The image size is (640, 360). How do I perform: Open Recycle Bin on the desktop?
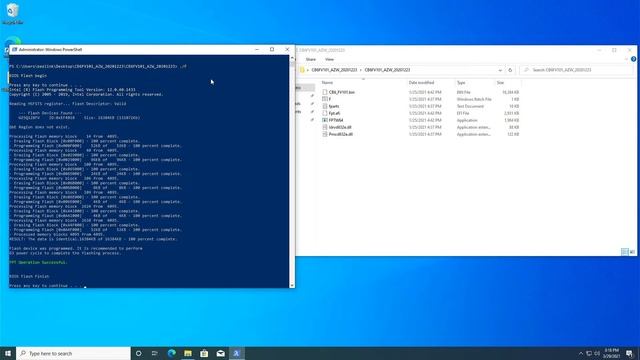tap(13, 13)
